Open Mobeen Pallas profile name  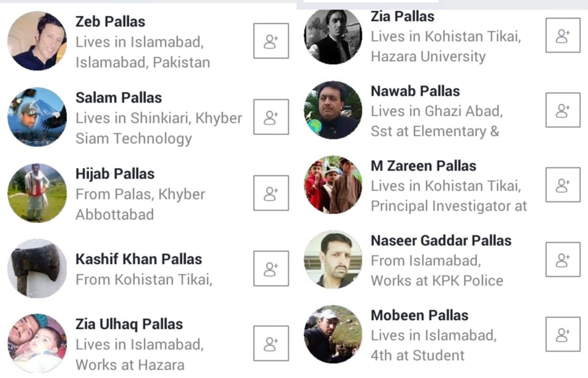pyautogui.click(x=419, y=315)
